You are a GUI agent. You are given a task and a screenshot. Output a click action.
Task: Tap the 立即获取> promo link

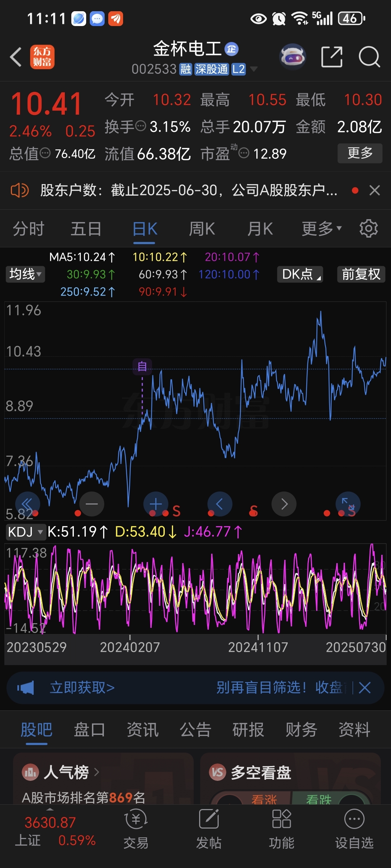pyautogui.click(x=82, y=688)
